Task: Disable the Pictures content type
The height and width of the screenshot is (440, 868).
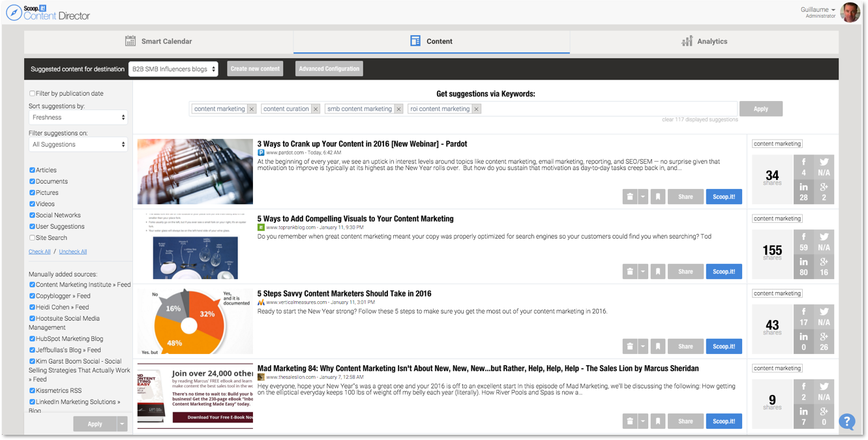Action: 33,193
